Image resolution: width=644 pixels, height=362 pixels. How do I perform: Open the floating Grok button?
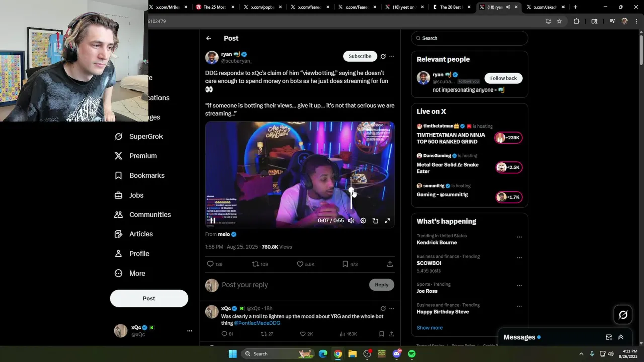(623, 315)
